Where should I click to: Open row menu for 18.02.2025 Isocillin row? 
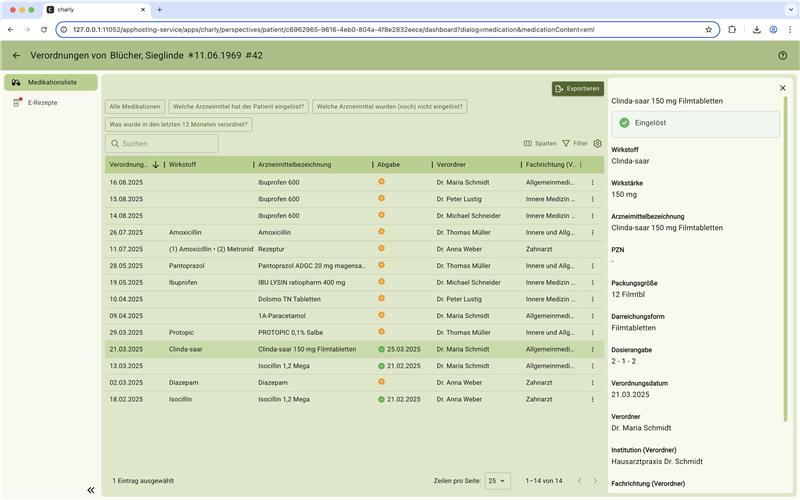(x=592, y=399)
